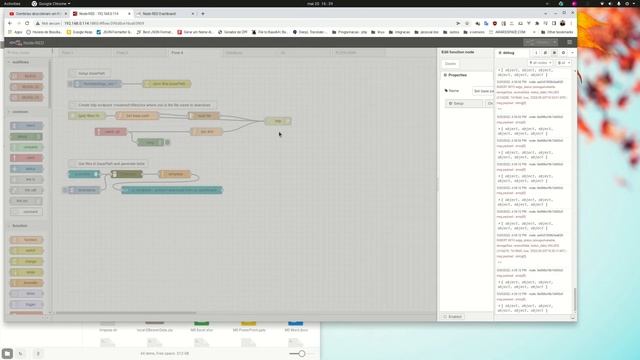Trigger inject button beside the bottom flow
The width and height of the screenshot is (640, 360).
tap(65, 190)
